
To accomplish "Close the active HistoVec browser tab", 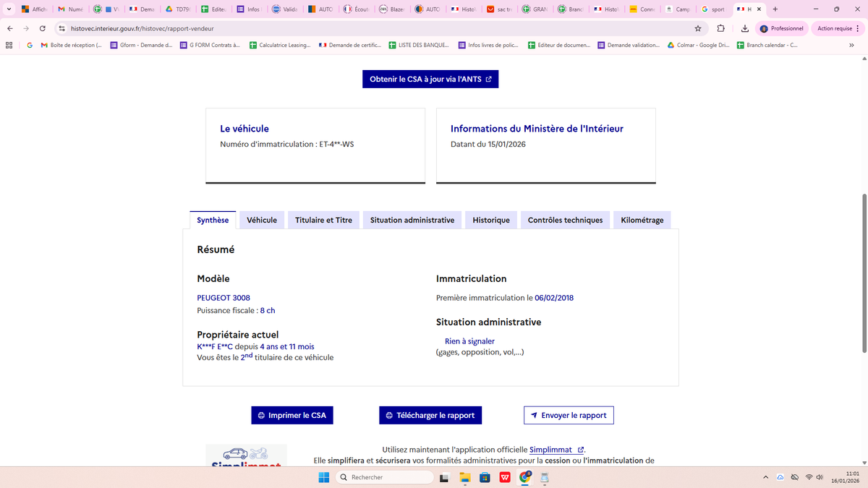I will pyautogui.click(x=759, y=9).
